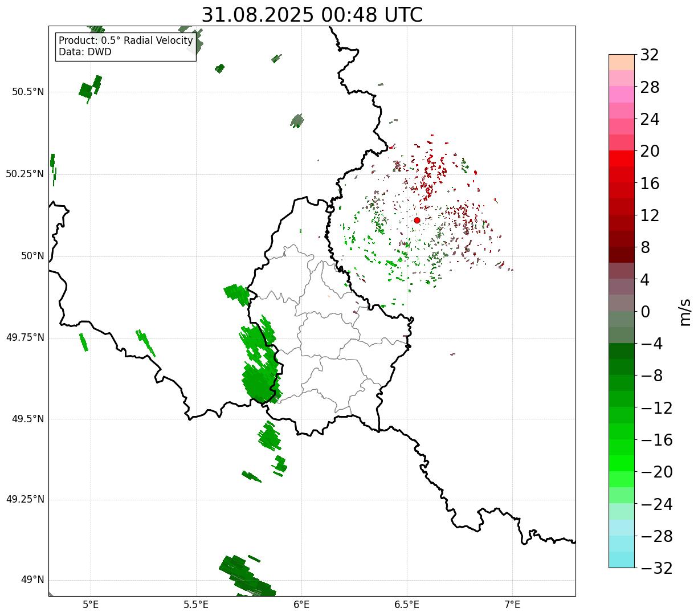Click the −12 colorbar tick label

click(x=656, y=408)
